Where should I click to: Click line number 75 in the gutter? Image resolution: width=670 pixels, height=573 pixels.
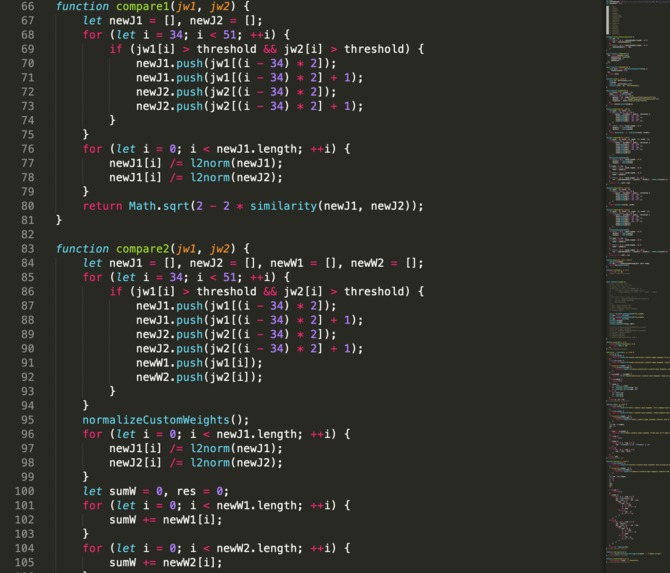(28, 135)
